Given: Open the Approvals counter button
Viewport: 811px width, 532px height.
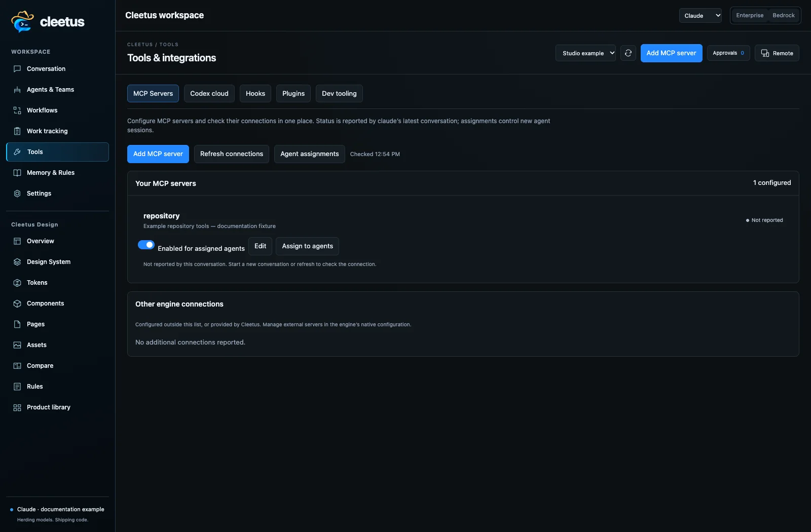Looking at the screenshot, I should [x=728, y=53].
